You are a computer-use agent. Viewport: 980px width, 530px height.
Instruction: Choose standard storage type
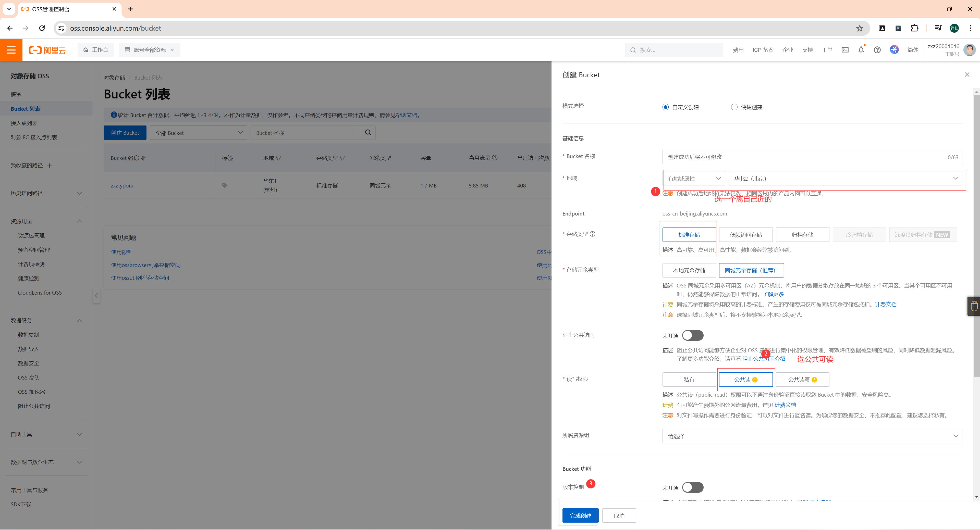(x=689, y=235)
